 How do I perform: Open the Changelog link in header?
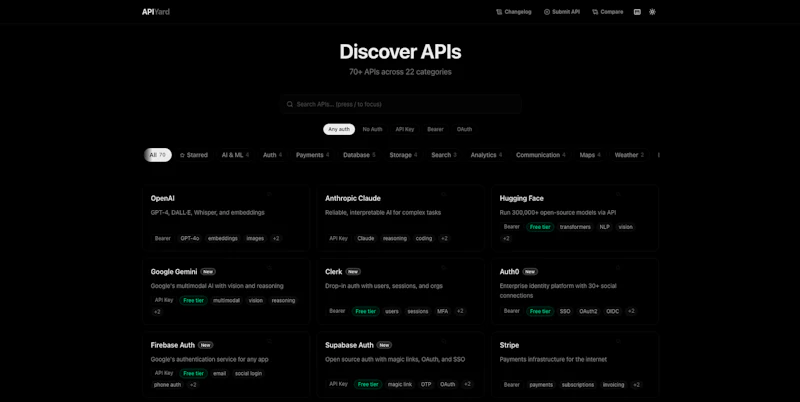tap(514, 12)
